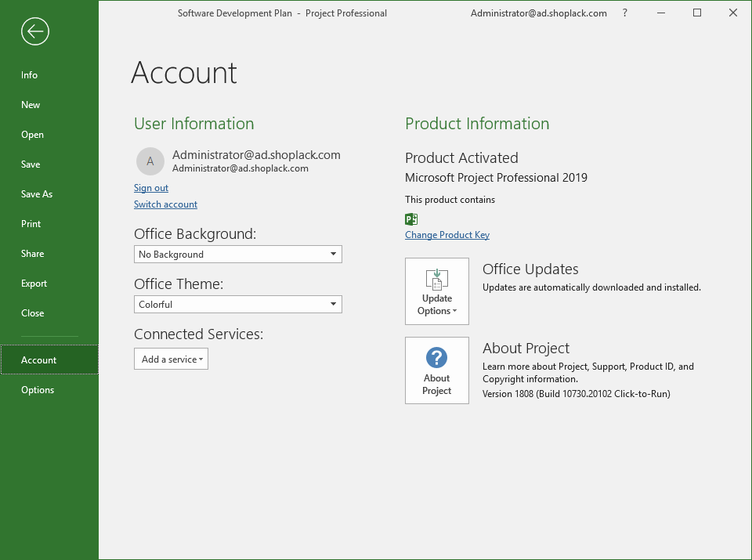
Task: Click the large Administrator@ad.shoplack.com user name
Action: (x=256, y=155)
